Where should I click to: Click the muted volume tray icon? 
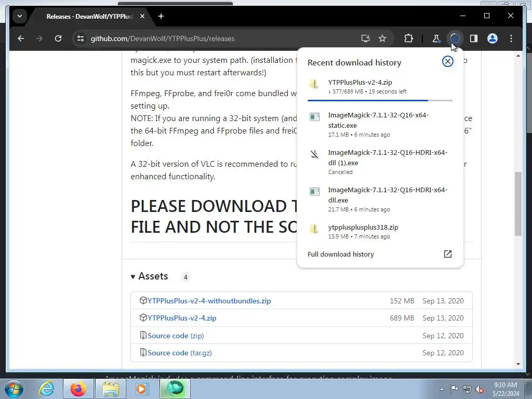click(x=480, y=389)
